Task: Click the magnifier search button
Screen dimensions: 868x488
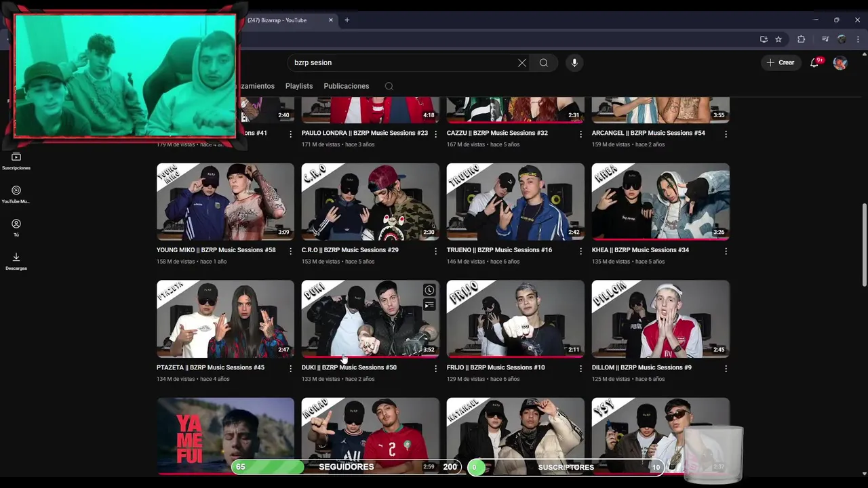Action: [x=543, y=62]
